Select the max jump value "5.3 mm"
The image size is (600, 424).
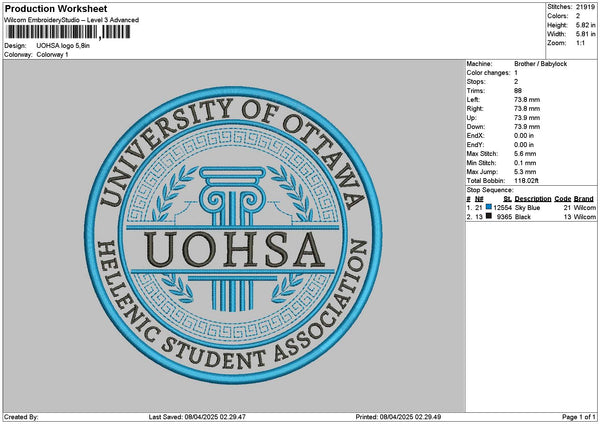(x=525, y=171)
